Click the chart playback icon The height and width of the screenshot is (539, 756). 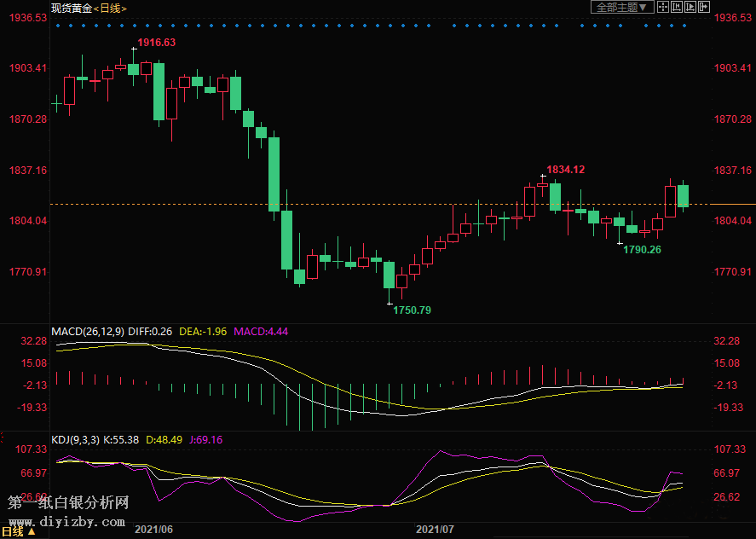[689, 8]
